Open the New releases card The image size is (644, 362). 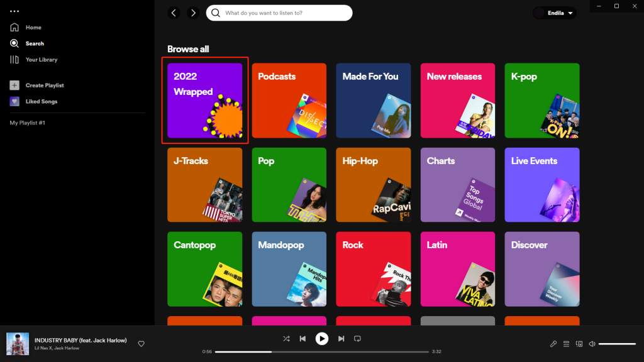pos(458,101)
